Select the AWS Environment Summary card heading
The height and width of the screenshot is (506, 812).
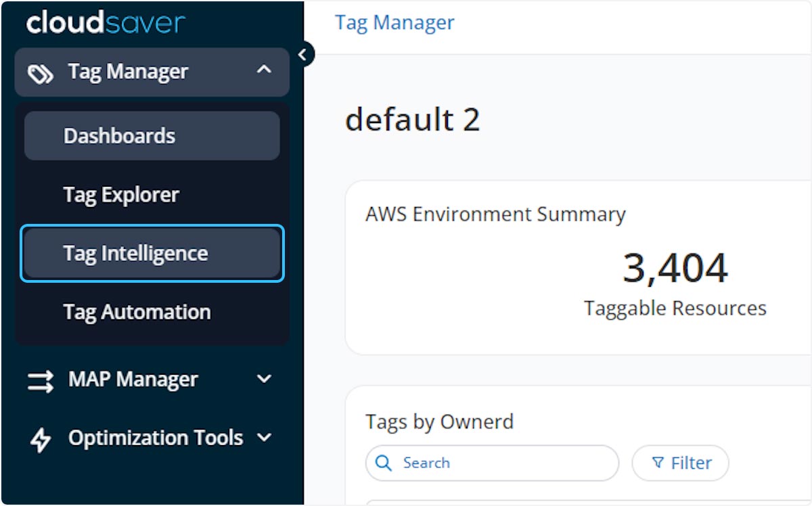click(x=495, y=214)
